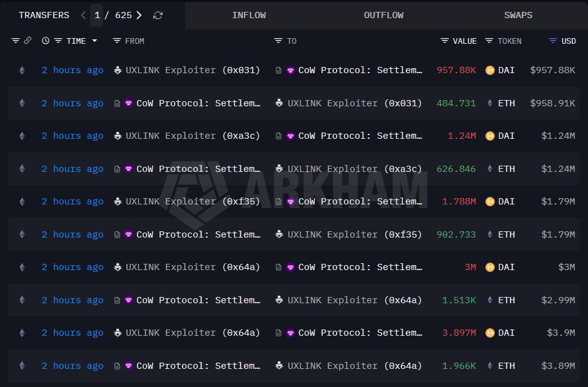Click the DAI token icon in first row
The image size is (588, 387).
click(x=490, y=70)
